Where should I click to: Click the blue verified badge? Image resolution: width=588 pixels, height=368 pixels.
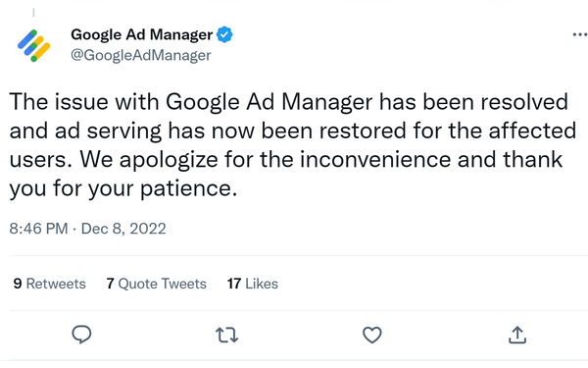224,34
